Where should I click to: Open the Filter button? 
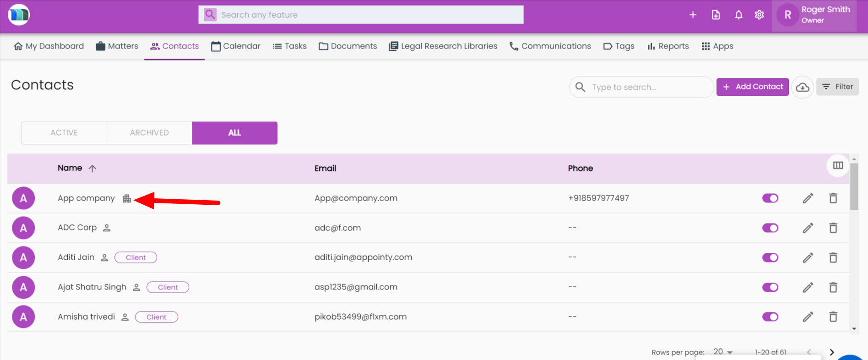(837, 87)
